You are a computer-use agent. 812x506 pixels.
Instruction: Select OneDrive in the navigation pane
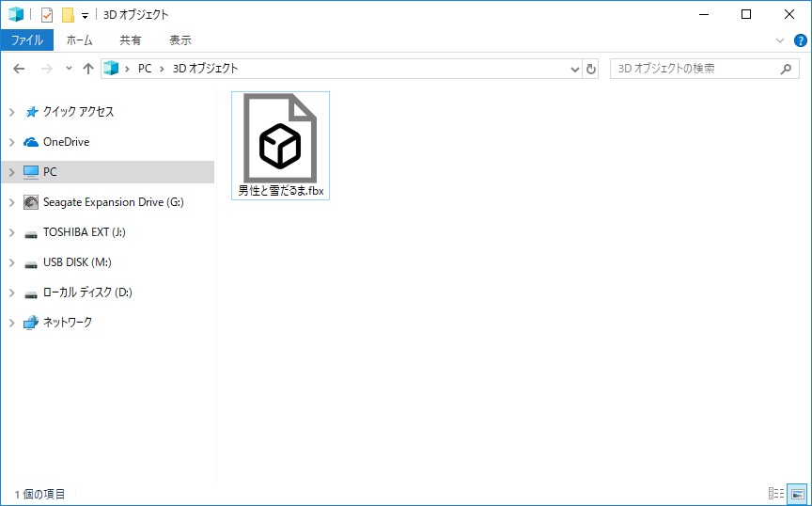point(67,142)
